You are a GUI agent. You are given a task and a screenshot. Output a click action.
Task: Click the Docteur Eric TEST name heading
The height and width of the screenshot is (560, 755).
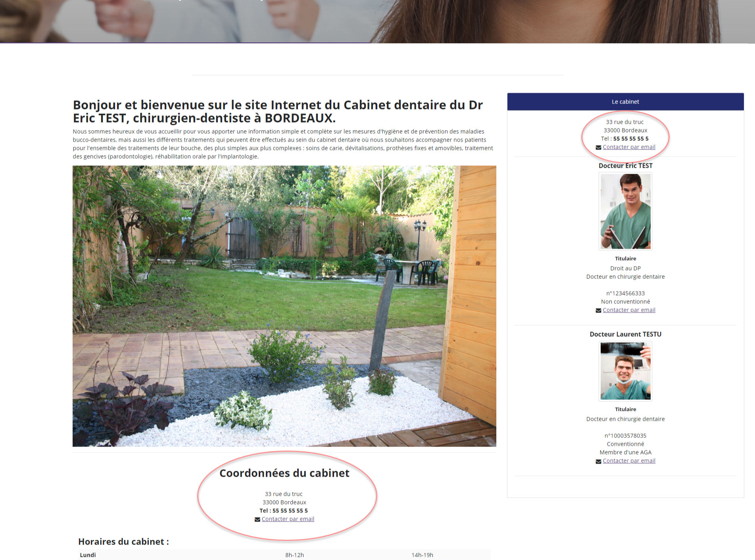625,166
